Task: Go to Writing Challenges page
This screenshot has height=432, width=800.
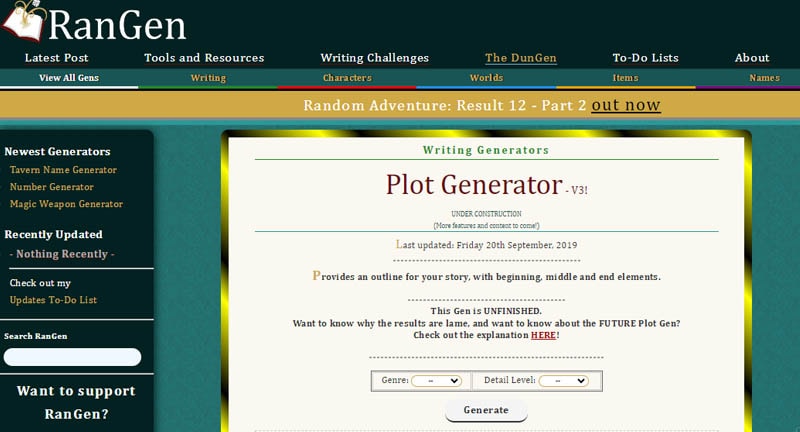Action: coord(374,58)
